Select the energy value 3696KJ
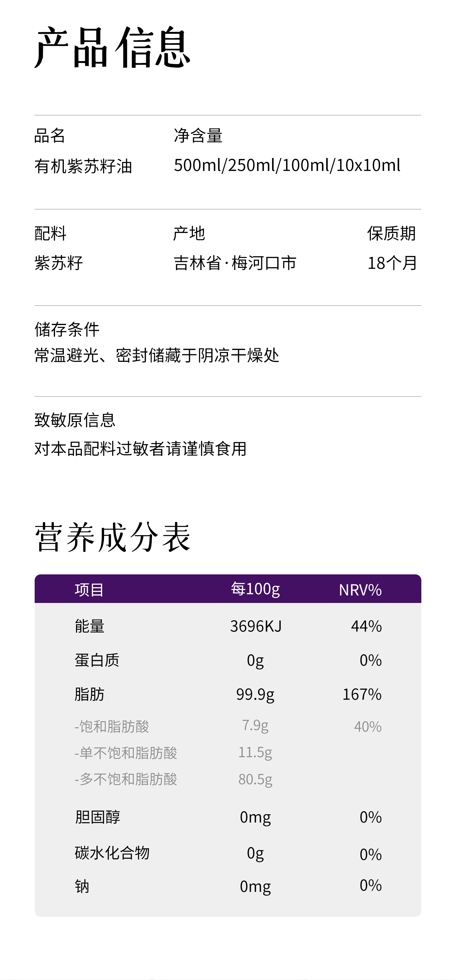 pos(256,626)
